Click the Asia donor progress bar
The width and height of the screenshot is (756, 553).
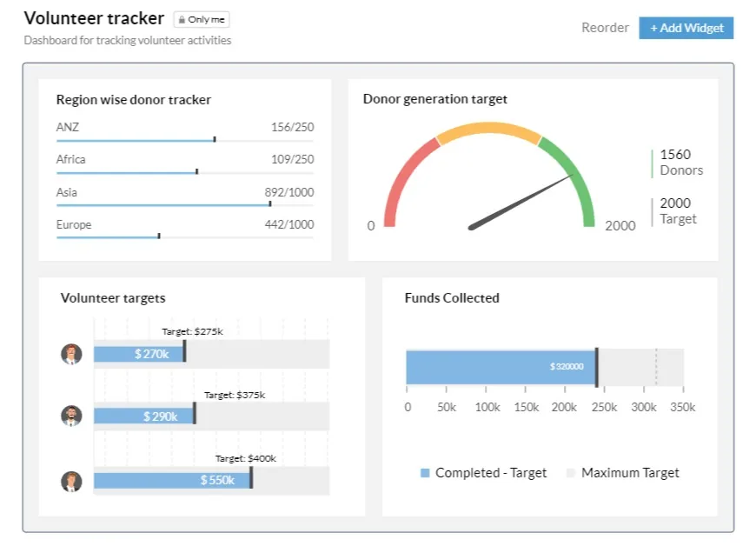click(185, 204)
